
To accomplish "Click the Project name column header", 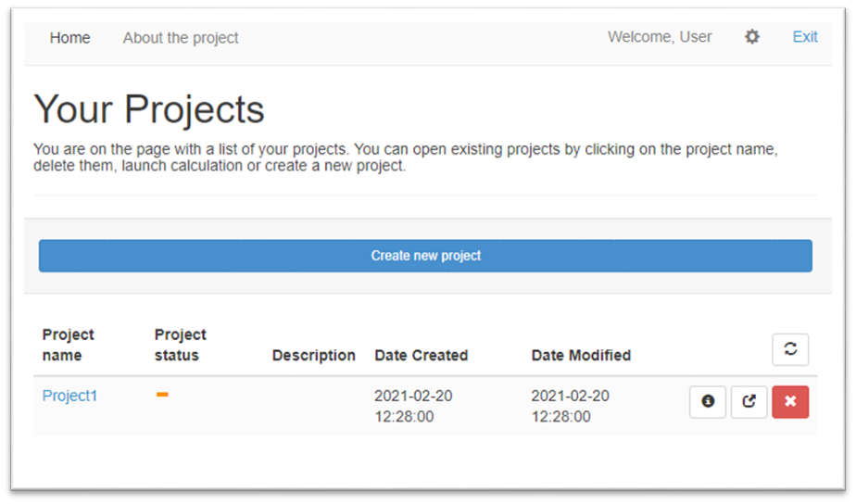I will (69, 345).
